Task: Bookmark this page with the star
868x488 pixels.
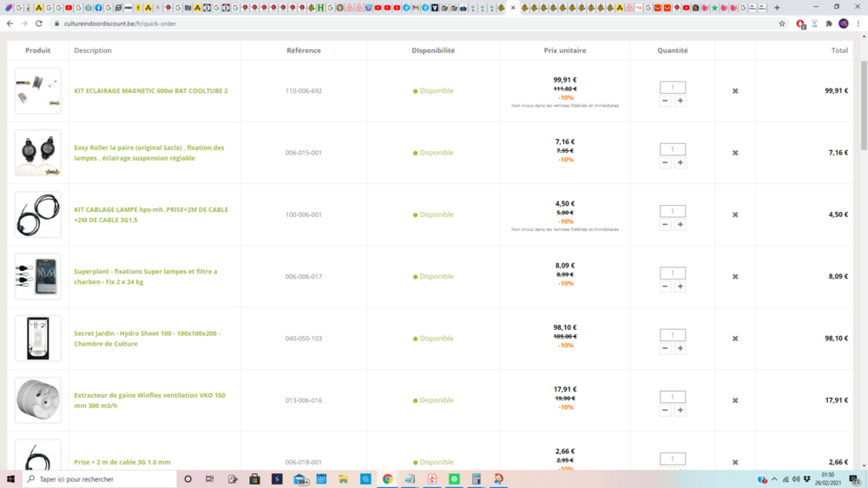Action: pyautogui.click(x=782, y=23)
